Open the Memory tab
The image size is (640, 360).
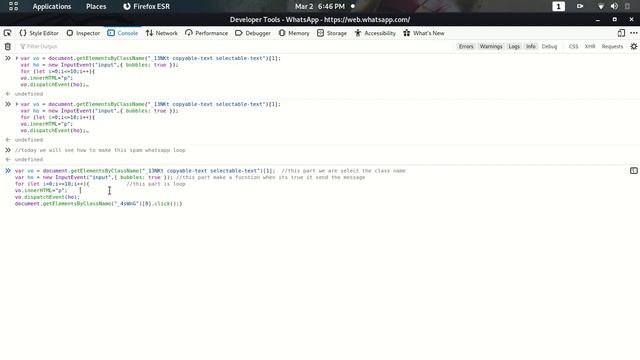tap(294, 33)
